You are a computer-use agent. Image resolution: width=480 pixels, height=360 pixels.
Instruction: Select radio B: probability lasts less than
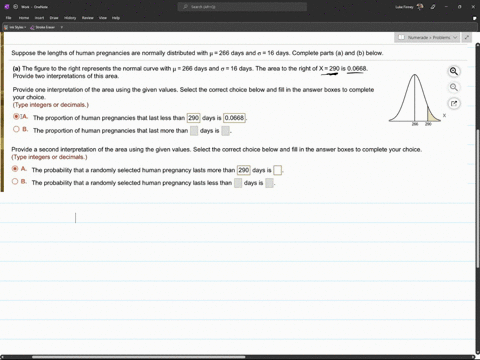15,181
